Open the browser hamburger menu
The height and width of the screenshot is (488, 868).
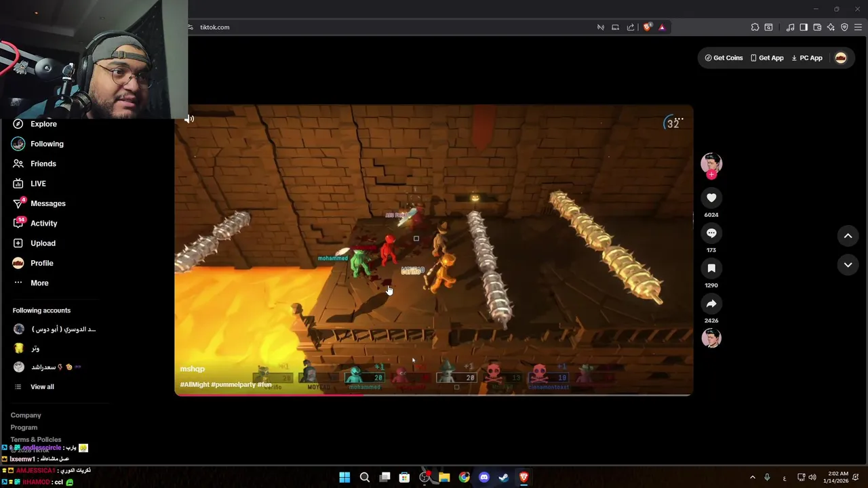tap(858, 27)
